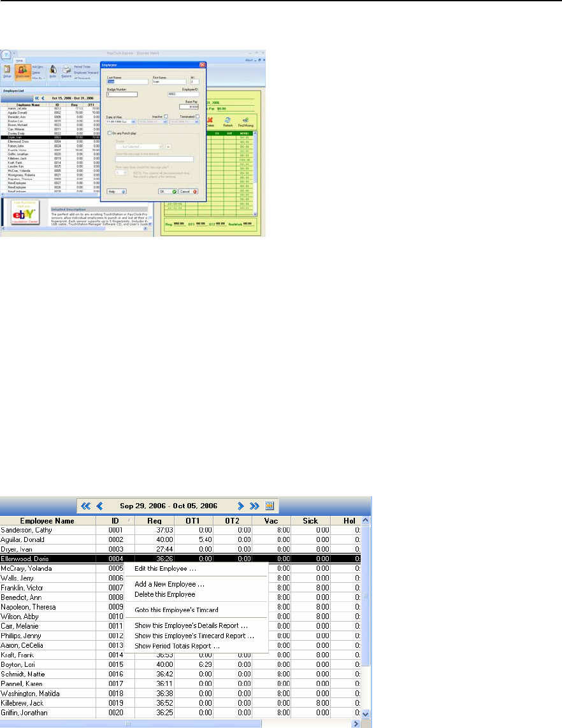Image resolution: width=562 pixels, height=728 pixels.
Task: Open the Filter By dropdown in the ribbon
Action: pos(38,78)
